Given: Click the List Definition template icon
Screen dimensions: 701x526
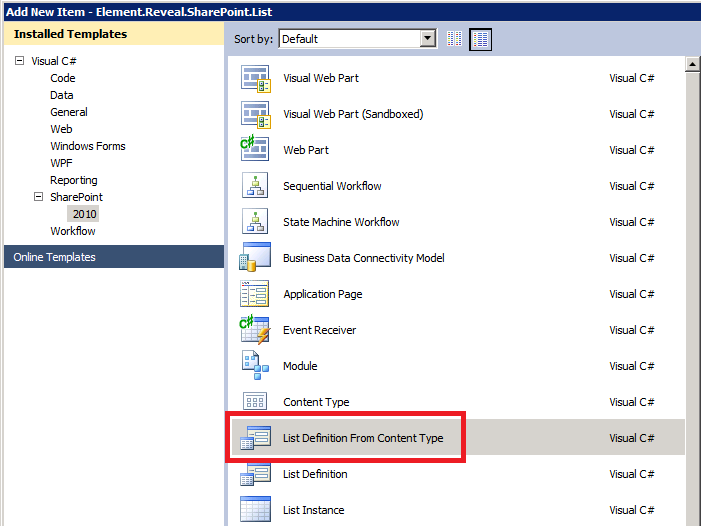Looking at the screenshot, I should pos(255,474).
